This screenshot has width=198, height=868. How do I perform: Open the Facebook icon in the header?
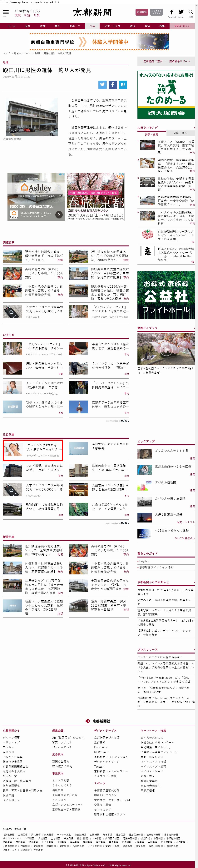point(172,13)
